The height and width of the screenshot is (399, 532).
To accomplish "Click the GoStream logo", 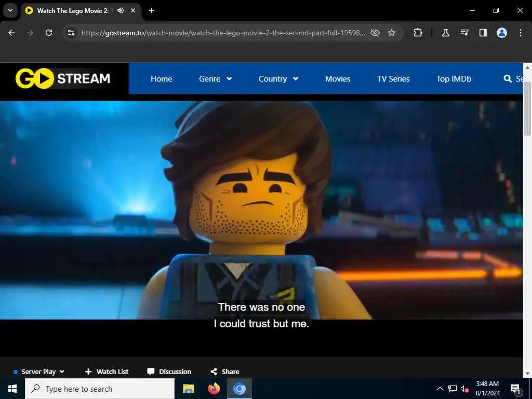I will tap(63, 78).
